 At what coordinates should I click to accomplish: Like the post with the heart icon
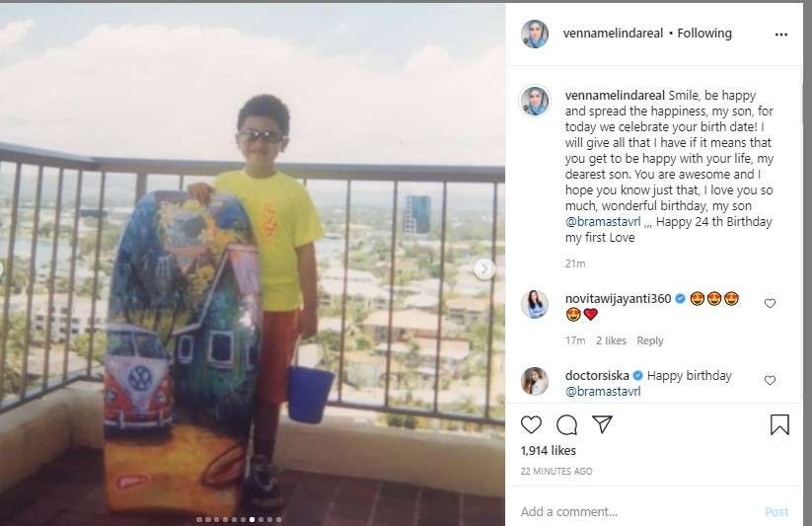pyautogui.click(x=531, y=424)
